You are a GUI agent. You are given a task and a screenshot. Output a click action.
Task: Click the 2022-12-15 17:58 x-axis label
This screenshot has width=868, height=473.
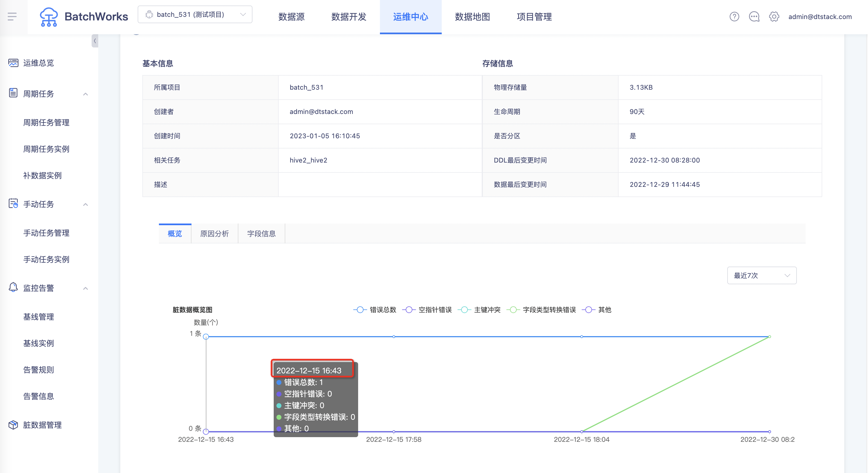coord(393,439)
